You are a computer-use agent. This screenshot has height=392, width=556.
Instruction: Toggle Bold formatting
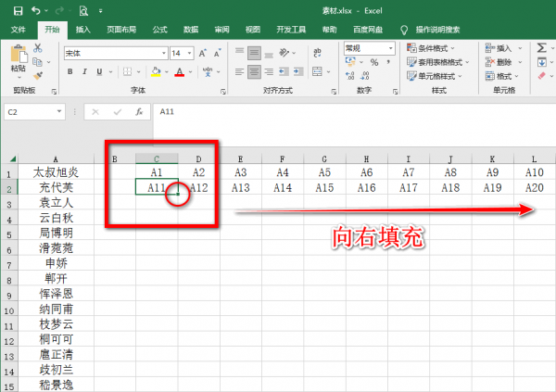pyautogui.click(x=69, y=72)
